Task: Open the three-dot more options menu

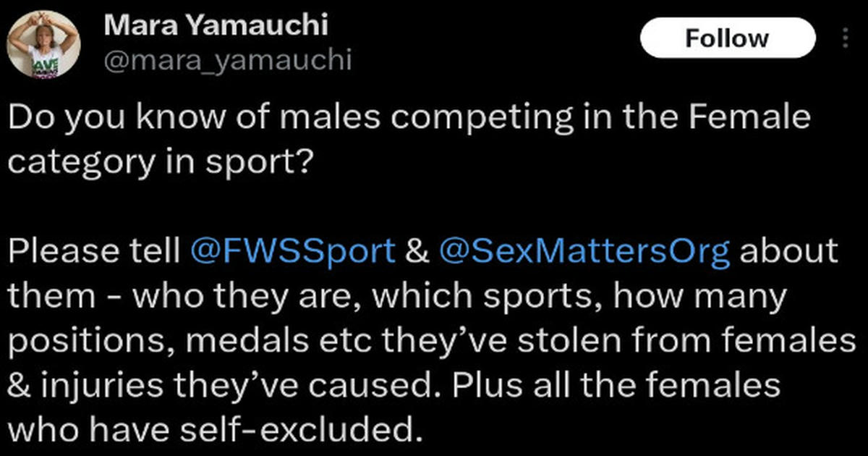Action: point(845,38)
